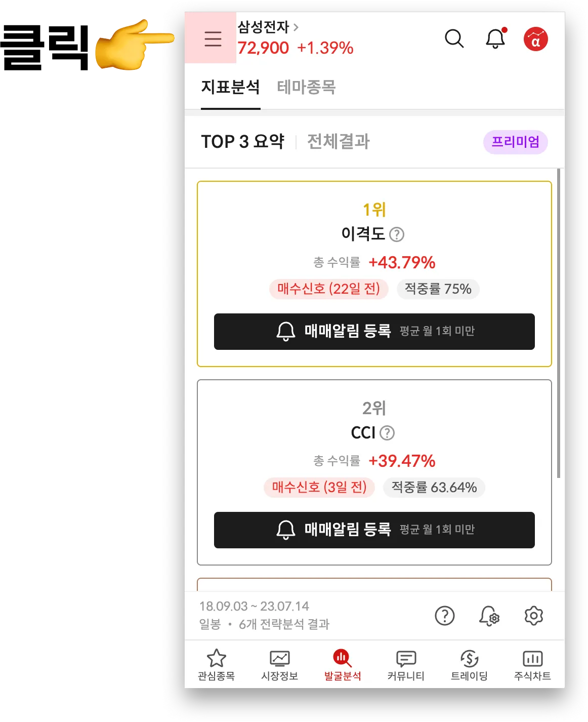Screen dimensions: 588x722
Task: Register 매매알림 for CCI strategy
Action: [x=374, y=530]
